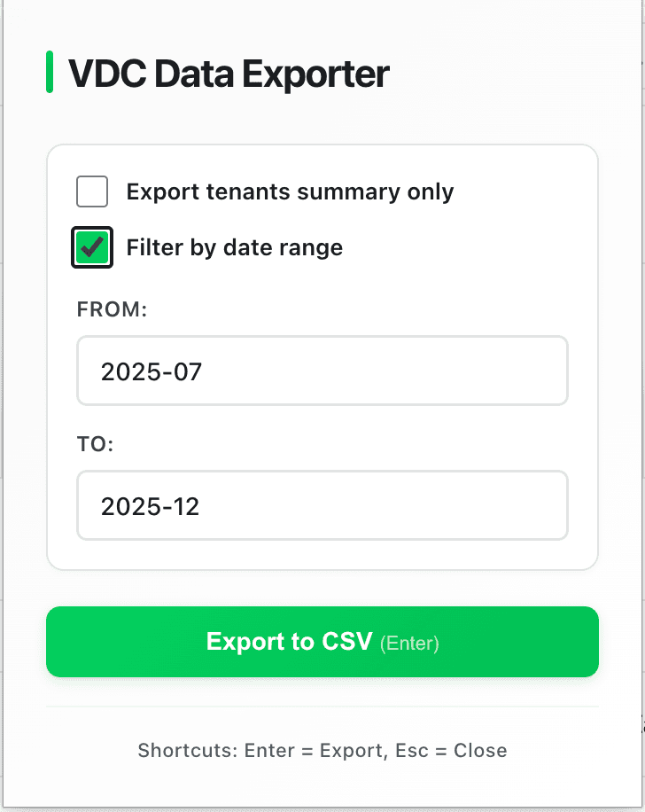The height and width of the screenshot is (812, 645).
Task: Click the "FROM:" field label
Action: click(x=112, y=309)
